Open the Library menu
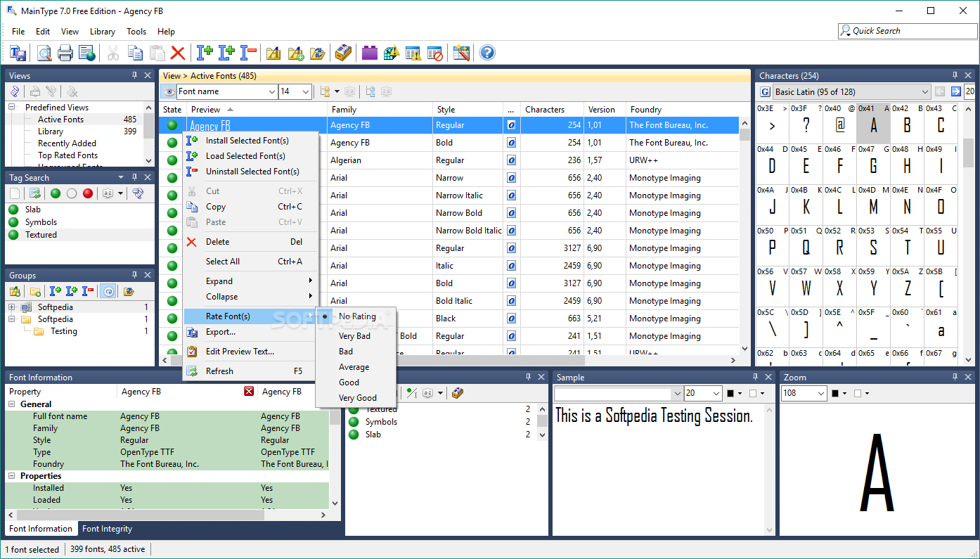The height and width of the screenshot is (559, 980). (103, 32)
